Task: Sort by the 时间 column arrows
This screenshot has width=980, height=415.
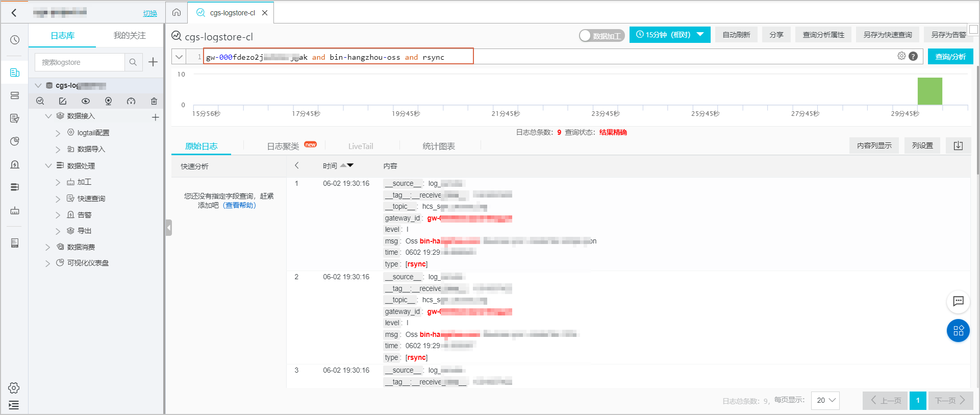Action: click(347, 165)
